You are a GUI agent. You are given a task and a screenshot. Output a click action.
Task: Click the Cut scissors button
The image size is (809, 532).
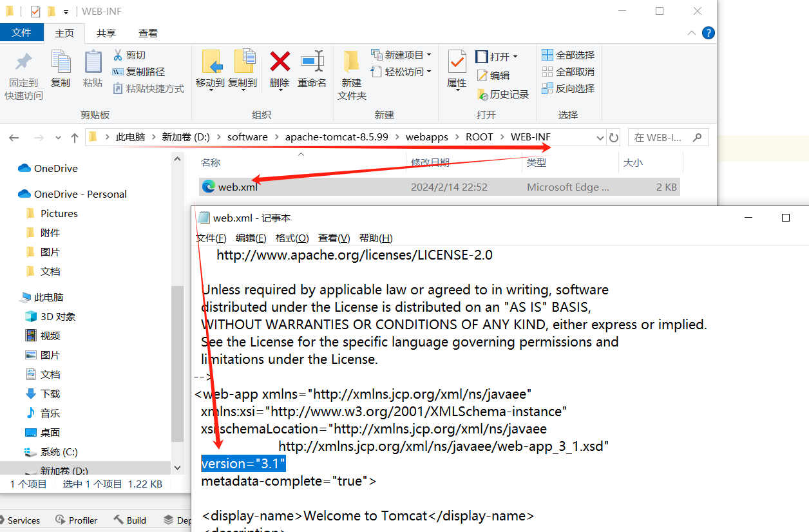click(x=129, y=55)
